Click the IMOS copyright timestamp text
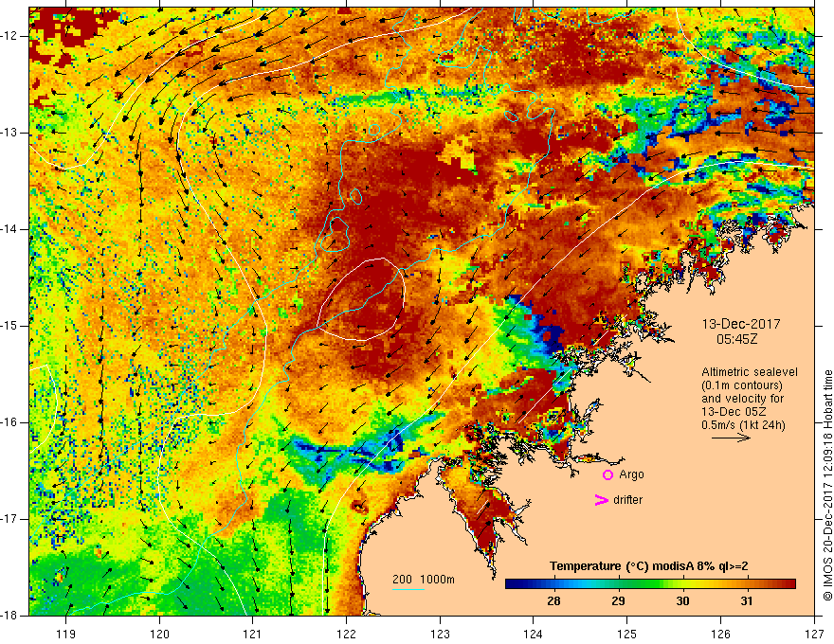 [x=827, y=486]
